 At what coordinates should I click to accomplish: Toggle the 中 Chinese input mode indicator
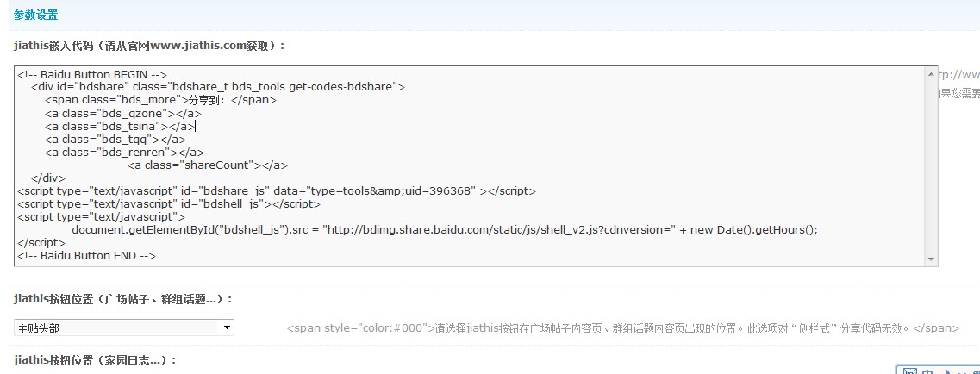[927, 372]
